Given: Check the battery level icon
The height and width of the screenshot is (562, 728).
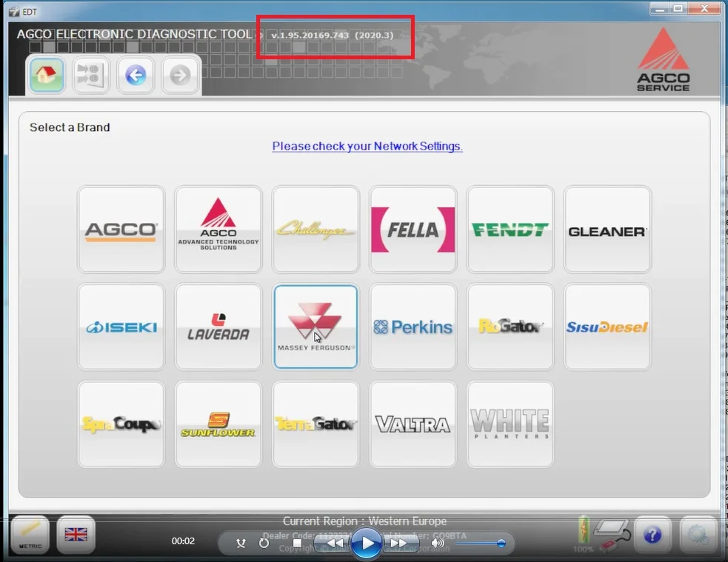Looking at the screenshot, I should coord(584,530).
